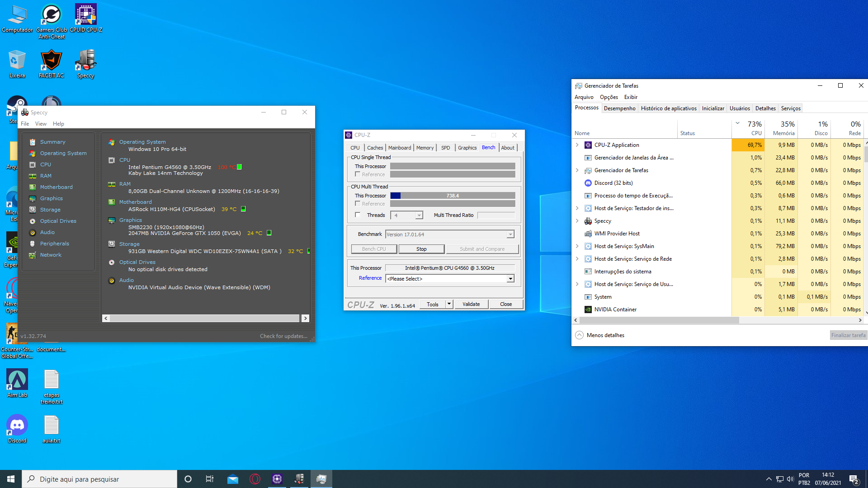Select FACEIT AC desktop icon

tap(52, 64)
